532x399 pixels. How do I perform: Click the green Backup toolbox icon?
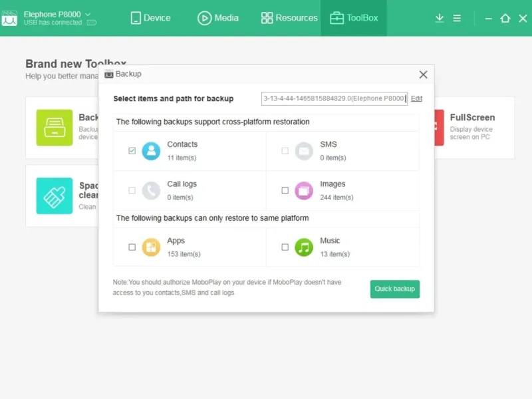click(x=55, y=128)
